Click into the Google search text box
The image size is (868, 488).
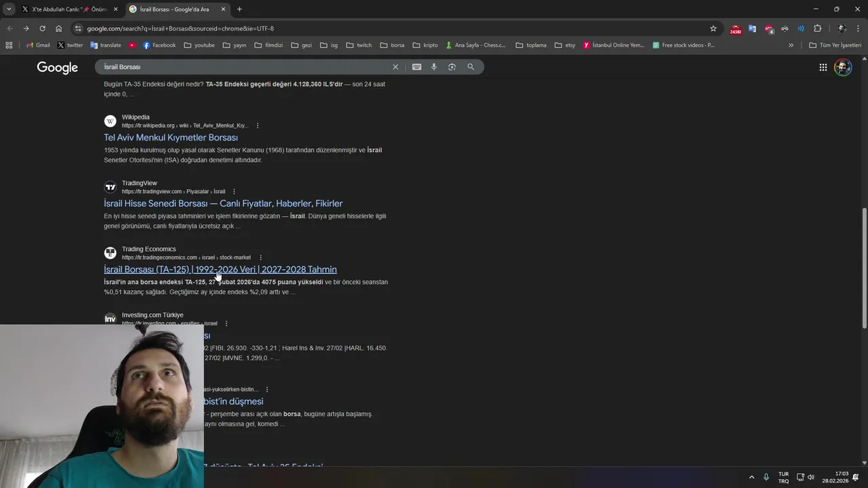pos(244,67)
